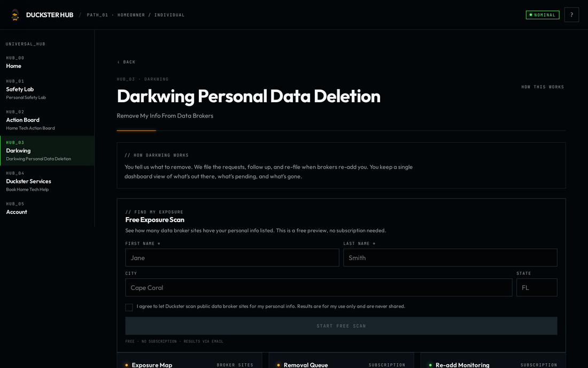588x368 pixels.
Task: Open Action Board in the sidebar
Action: (47, 120)
